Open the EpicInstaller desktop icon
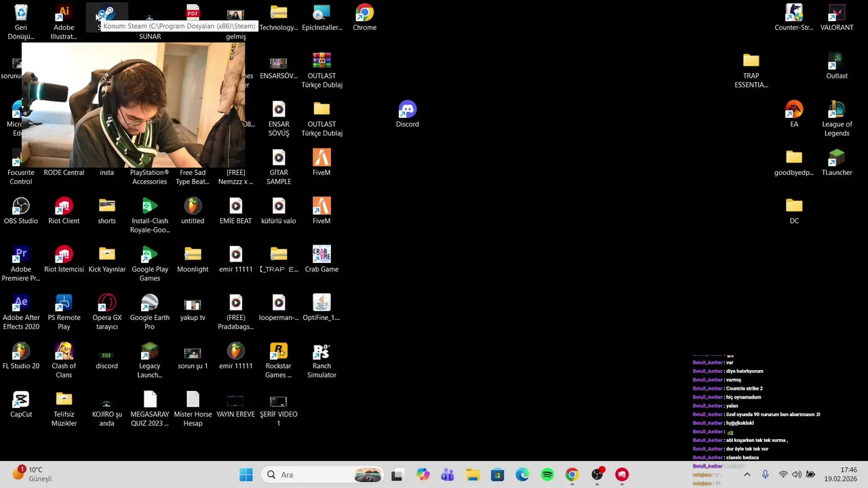The width and height of the screenshot is (868, 488). coord(321,18)
